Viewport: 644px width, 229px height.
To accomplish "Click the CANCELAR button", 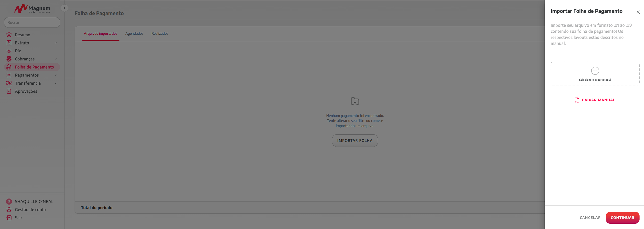I will [590, 217].
